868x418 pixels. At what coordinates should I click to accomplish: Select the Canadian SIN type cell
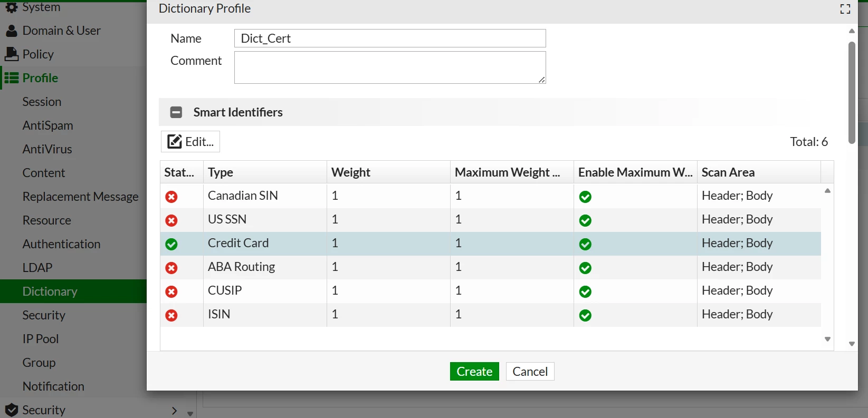point(265,196)
